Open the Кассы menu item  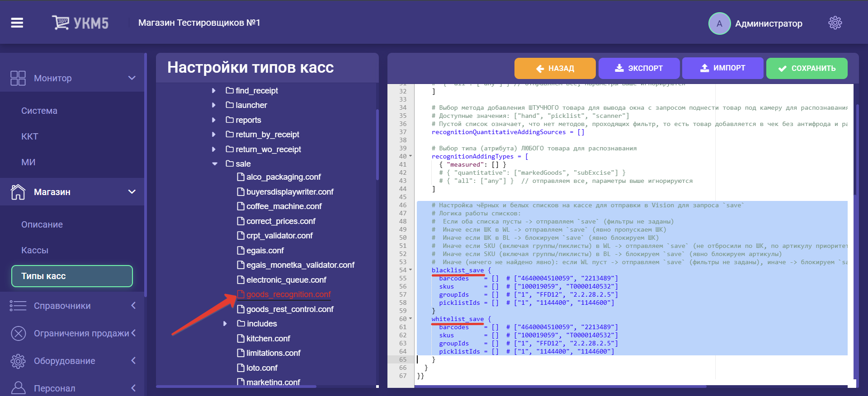[35, 250]
